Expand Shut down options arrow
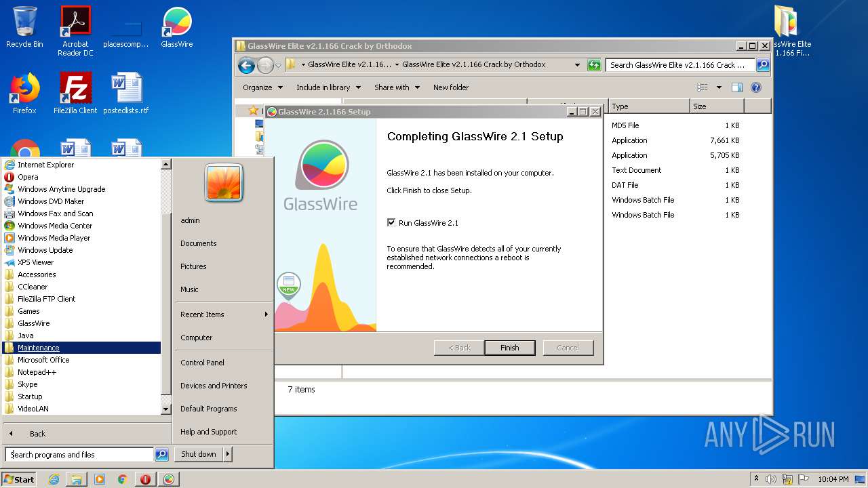The height and width of the screenshot is (488, 868). pyautogui.click(x=228, y=454)
